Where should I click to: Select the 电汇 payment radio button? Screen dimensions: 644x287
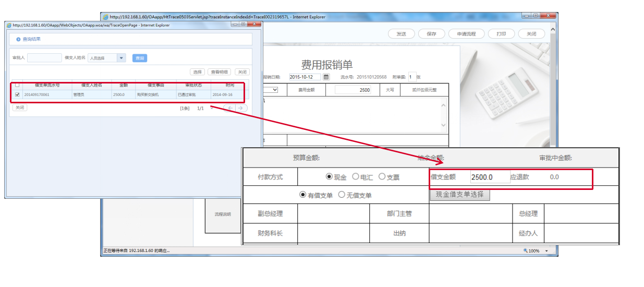356,177
